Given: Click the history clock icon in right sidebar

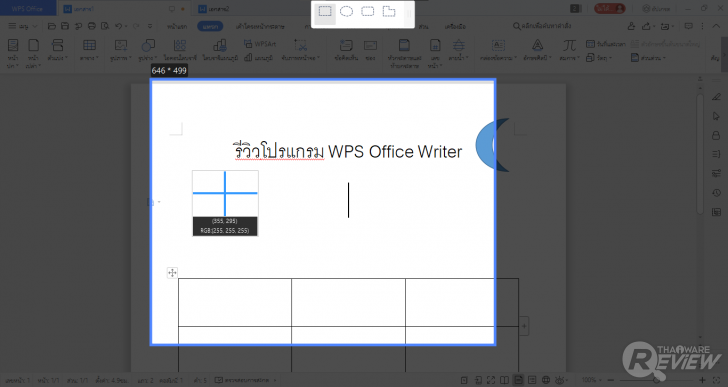Looking at the screenshot, I should click(716, 193).
